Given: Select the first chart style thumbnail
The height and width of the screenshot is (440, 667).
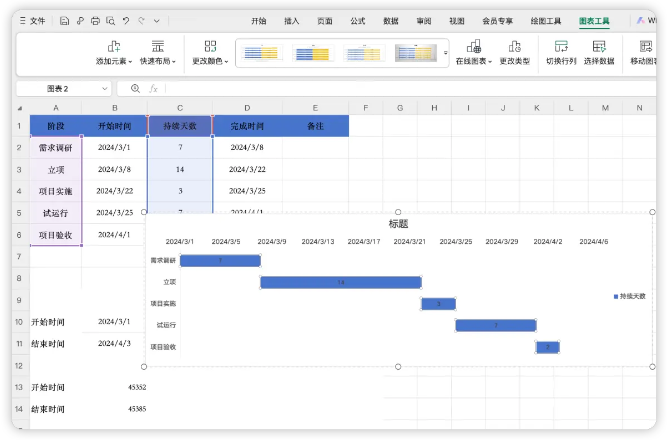Looking at the screenshot, I should (x=261, y=53).
